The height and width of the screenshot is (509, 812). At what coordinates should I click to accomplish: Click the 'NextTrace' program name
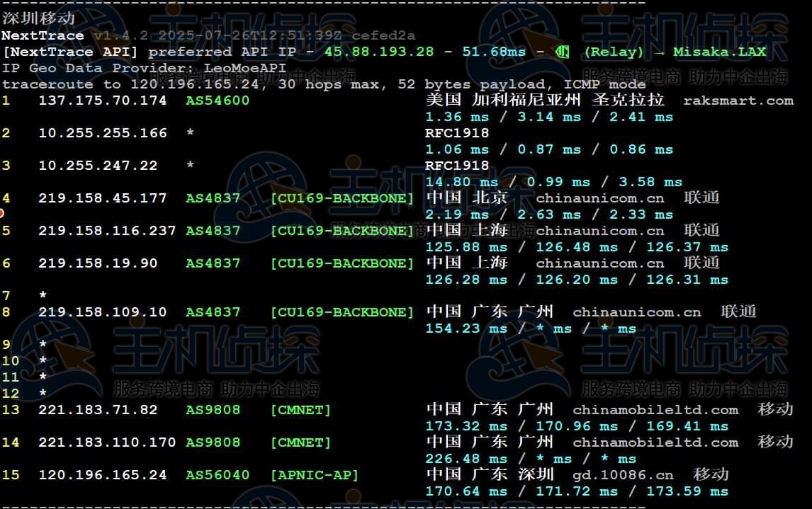pyautogui.click(x=43, y=35)
